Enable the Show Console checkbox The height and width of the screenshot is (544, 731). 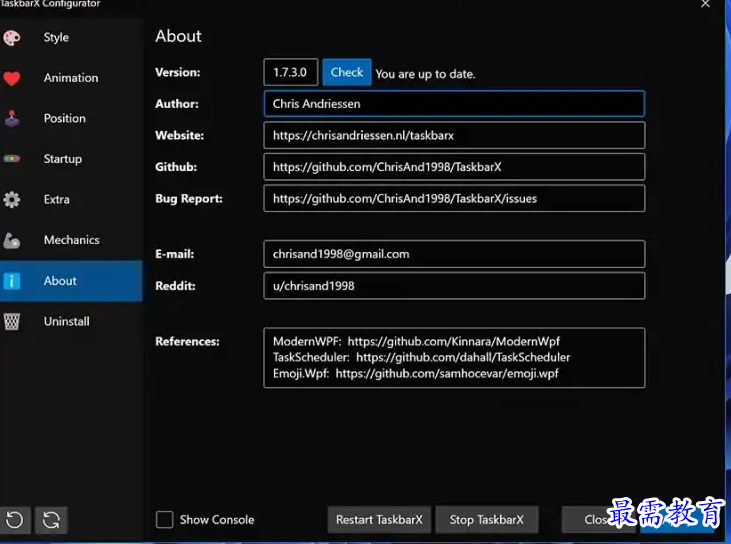coord(165,519)
